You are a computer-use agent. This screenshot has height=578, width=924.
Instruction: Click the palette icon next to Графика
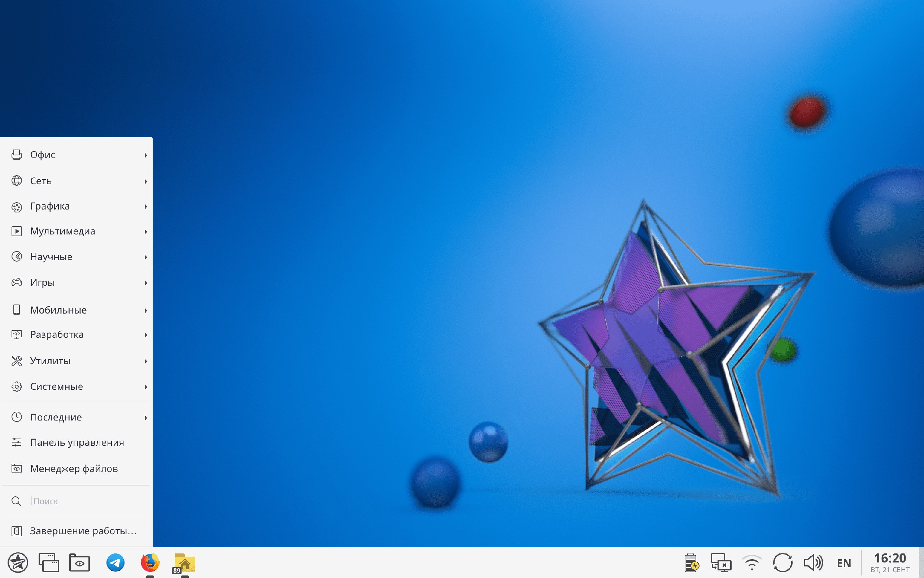16,207
